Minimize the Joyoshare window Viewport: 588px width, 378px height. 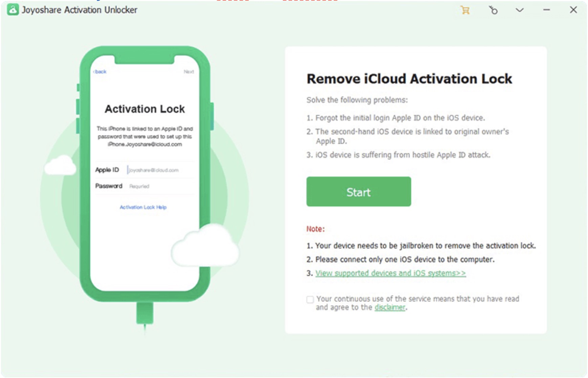click(x=547, y=10)
